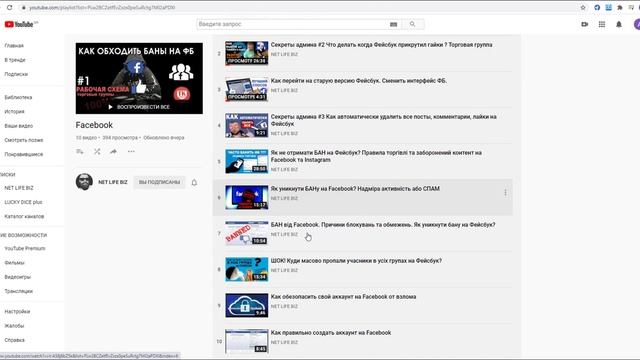The width and height of the screenshot is (640, 360).
Task: Click the search input field
Action: pyautogui.click(x=292, y=24)
